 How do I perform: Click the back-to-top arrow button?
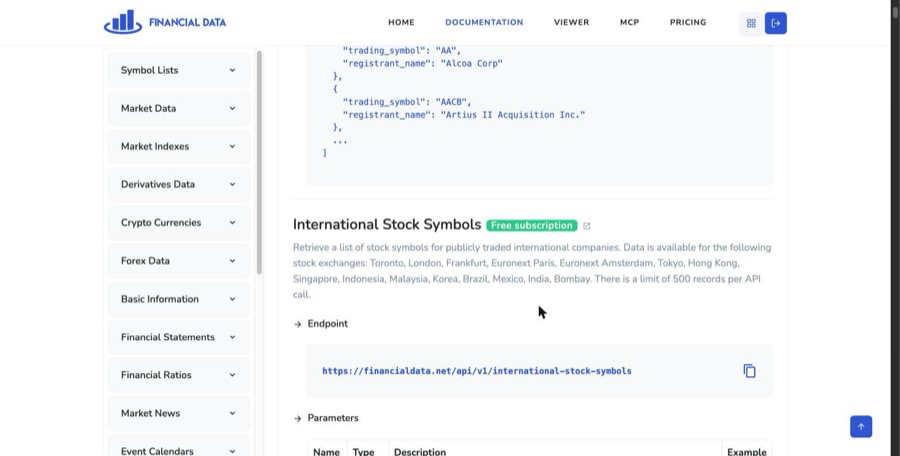860,427
